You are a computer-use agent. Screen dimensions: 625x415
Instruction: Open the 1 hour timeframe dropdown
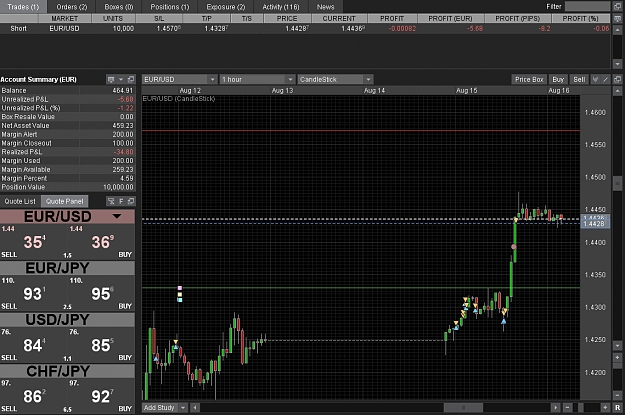point(290,79)
